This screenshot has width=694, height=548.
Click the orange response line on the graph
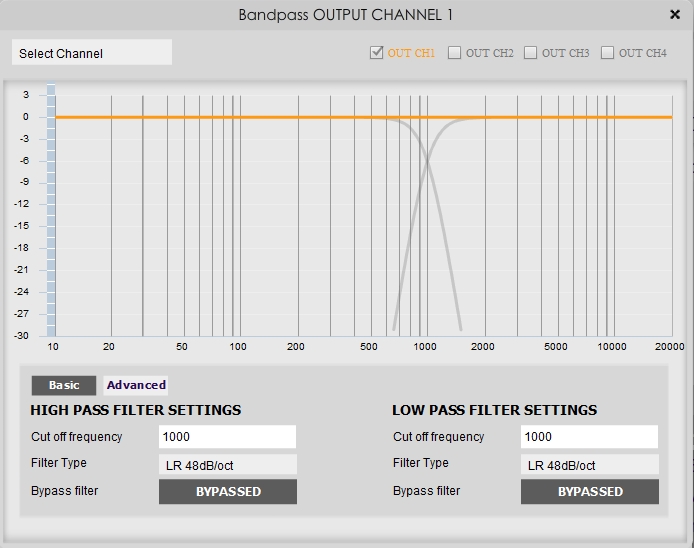click(x=221, y=117)
